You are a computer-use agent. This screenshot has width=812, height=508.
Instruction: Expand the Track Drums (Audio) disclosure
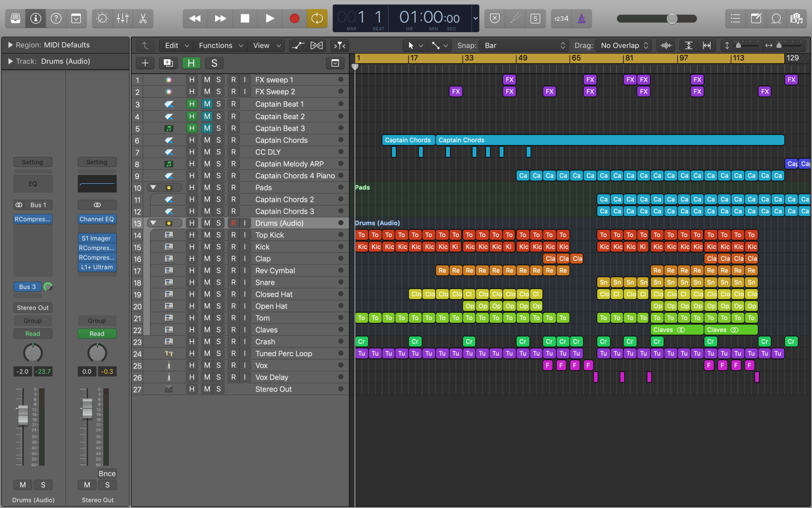[x=10, y=61]
